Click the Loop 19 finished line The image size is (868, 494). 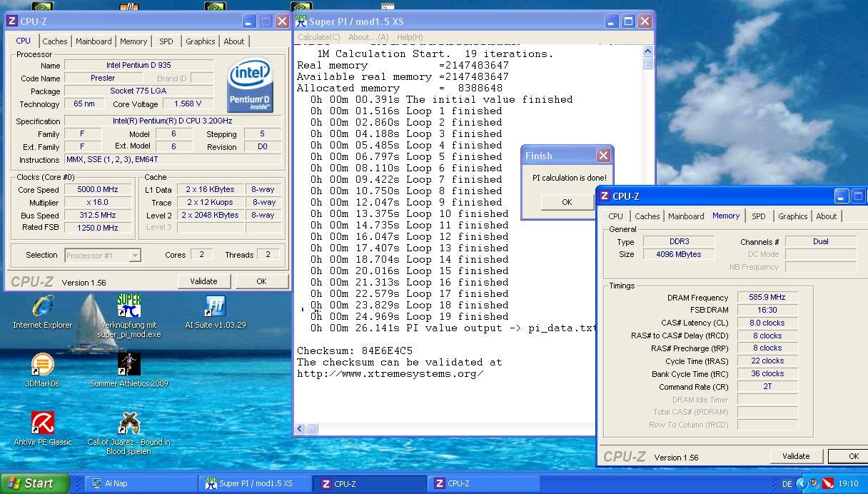[410, 316]
